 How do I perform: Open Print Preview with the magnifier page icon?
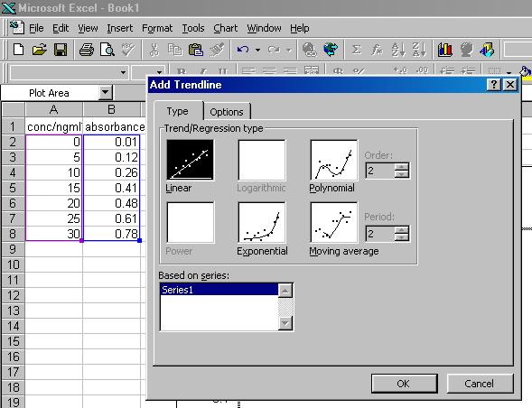107,50
